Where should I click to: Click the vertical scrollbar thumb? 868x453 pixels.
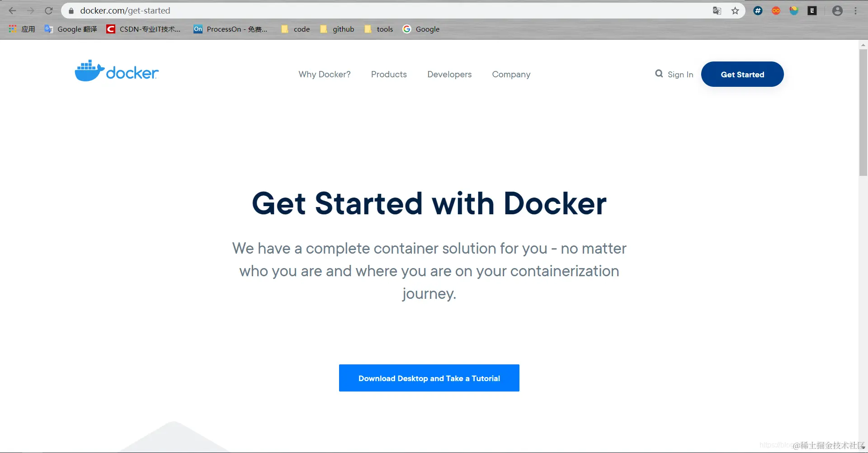(863, 112)
